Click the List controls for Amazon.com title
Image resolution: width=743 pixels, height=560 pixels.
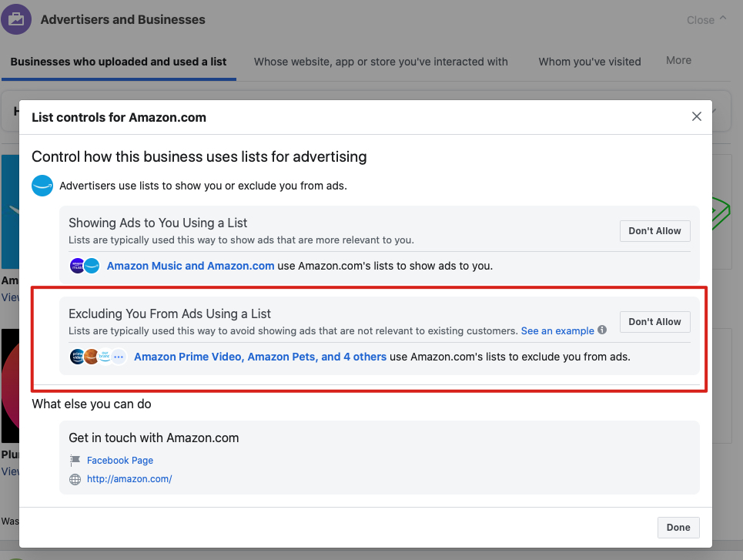[119, 117]
